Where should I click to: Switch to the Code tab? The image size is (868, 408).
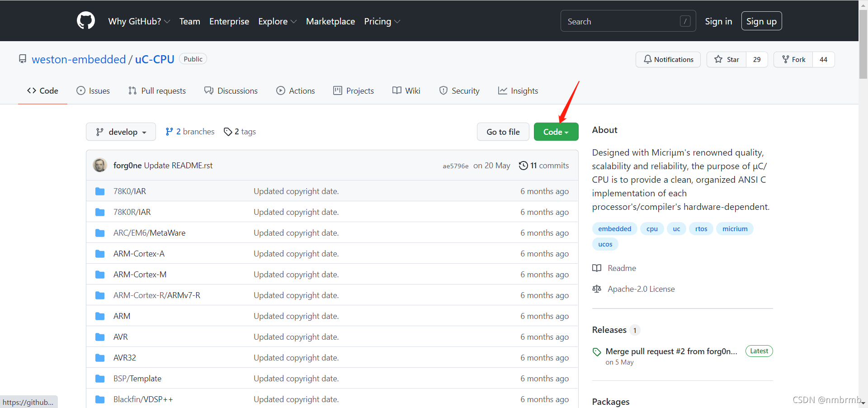42,90
